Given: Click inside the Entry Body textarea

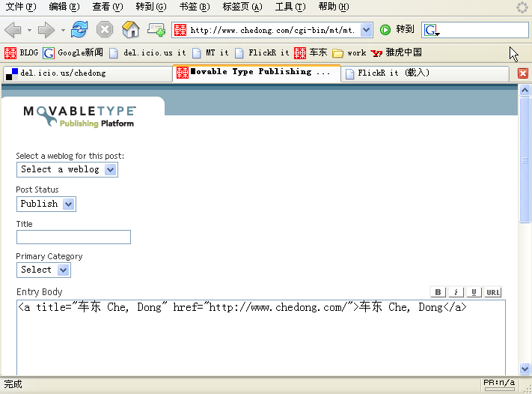Looking at the screenshot, I should [261, 337].
